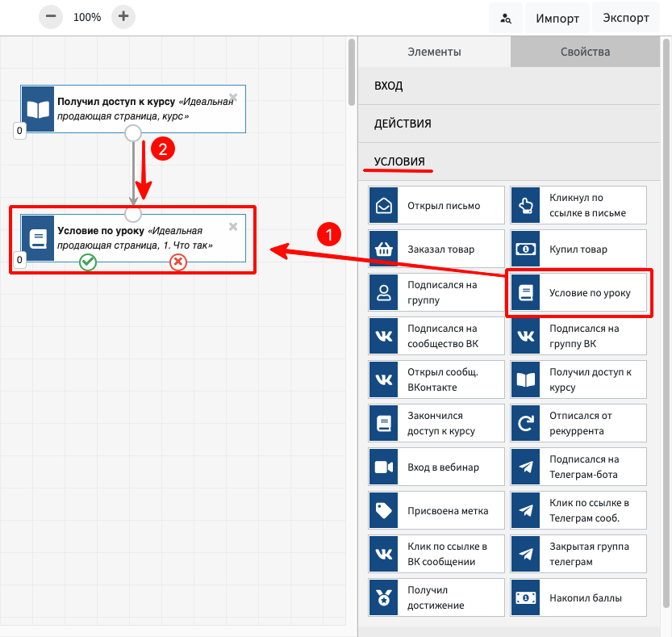Click the zoom out minus button
The width and height of the screenshot is (672, 637).
(50, 16)
